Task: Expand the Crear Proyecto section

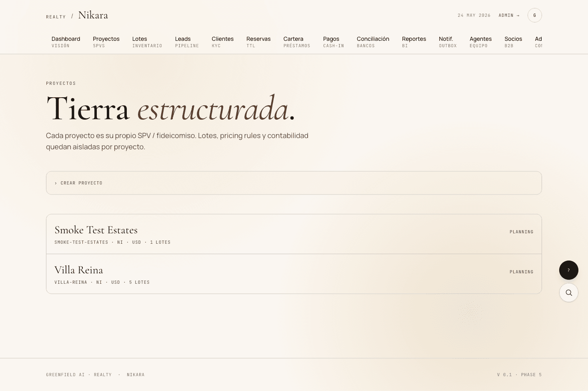Action: pos(294,183)
